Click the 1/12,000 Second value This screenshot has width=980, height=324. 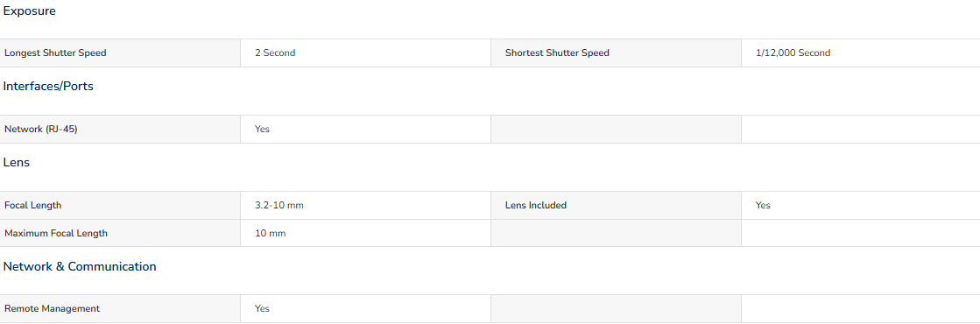point(793,53)
